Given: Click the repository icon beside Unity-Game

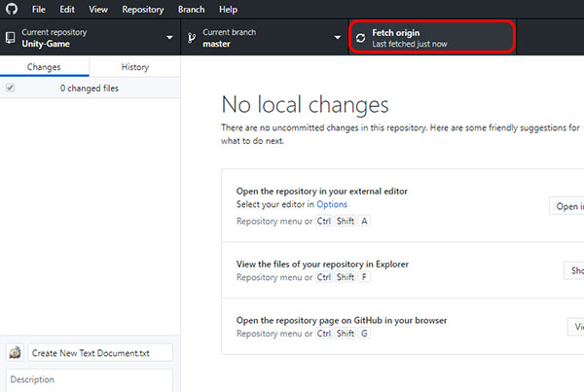Looking at the screenshot, I should point(10,38).
